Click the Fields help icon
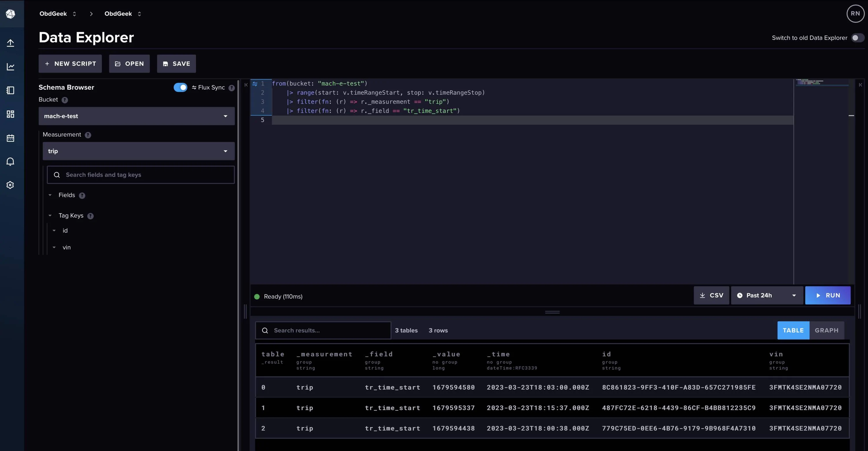Screen dimensions: 868x451 point(82,195)
